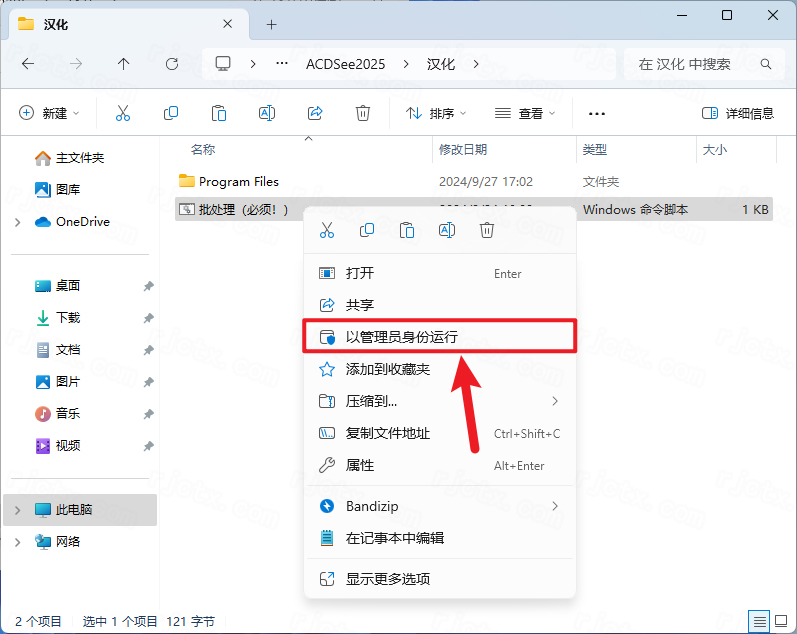The image size is (797, 634).
Task: Go up one folder level
Action: 124,64
